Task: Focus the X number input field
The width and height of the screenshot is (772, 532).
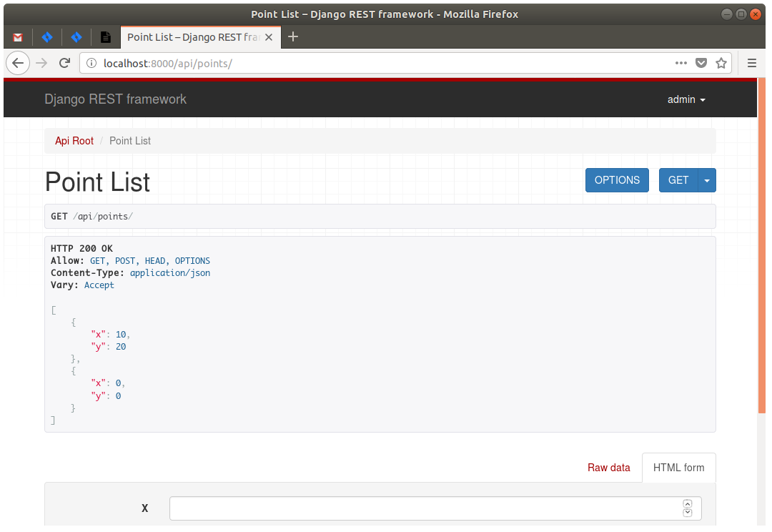Action: [435, 508]
